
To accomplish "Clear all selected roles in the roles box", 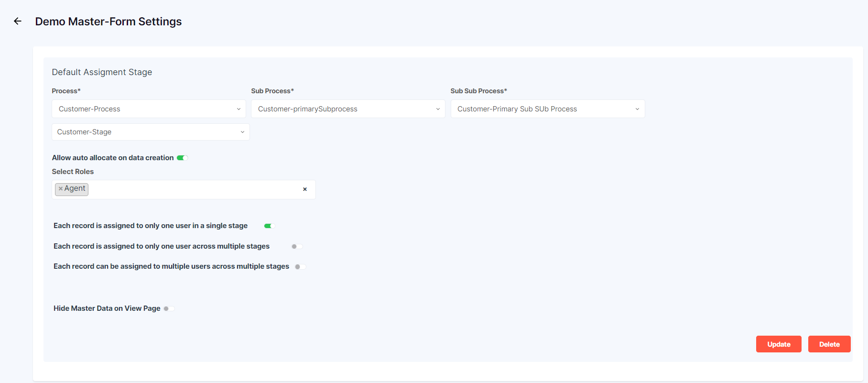I will click(305, 189).
